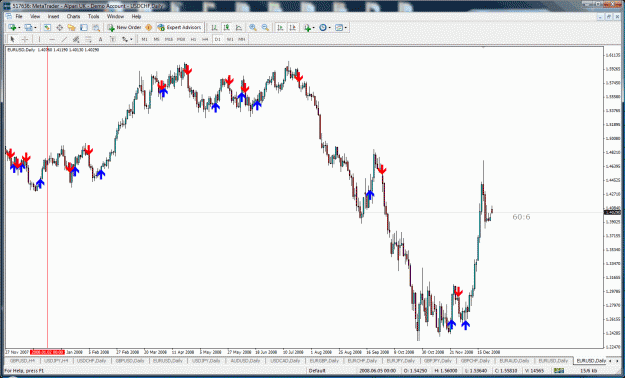Open the Indicators list icon
625x378 pixels.
pyautogui.click(x=307, y=28)
